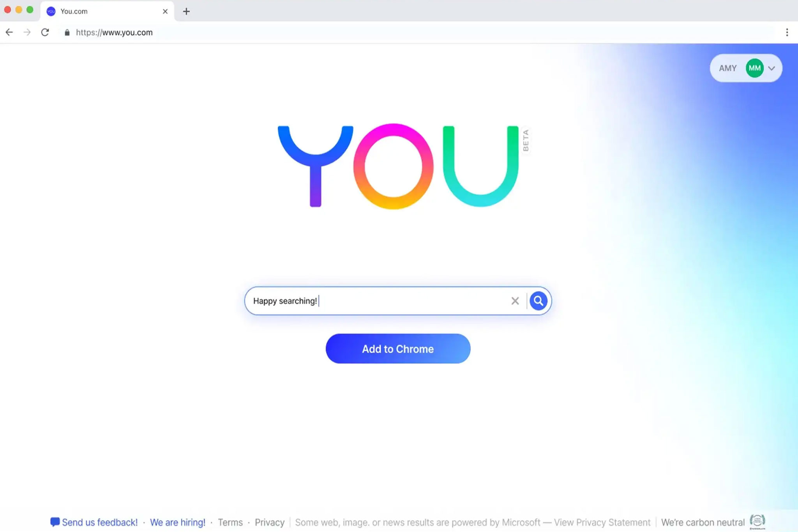
Task: Select the You.com browser tab
Action: (107, 11)
